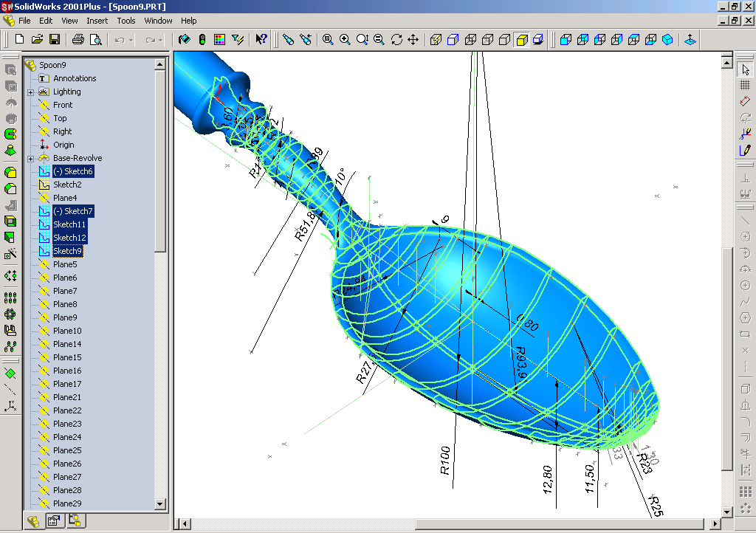Viewport: 756px width, 533px height.
Task: Select the Chamfer tool
Action: (x=10, y=188)
